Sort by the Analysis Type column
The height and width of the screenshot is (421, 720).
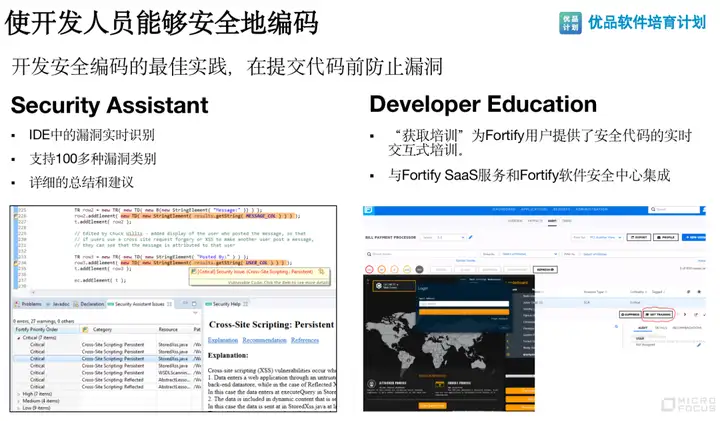(594, 292)
